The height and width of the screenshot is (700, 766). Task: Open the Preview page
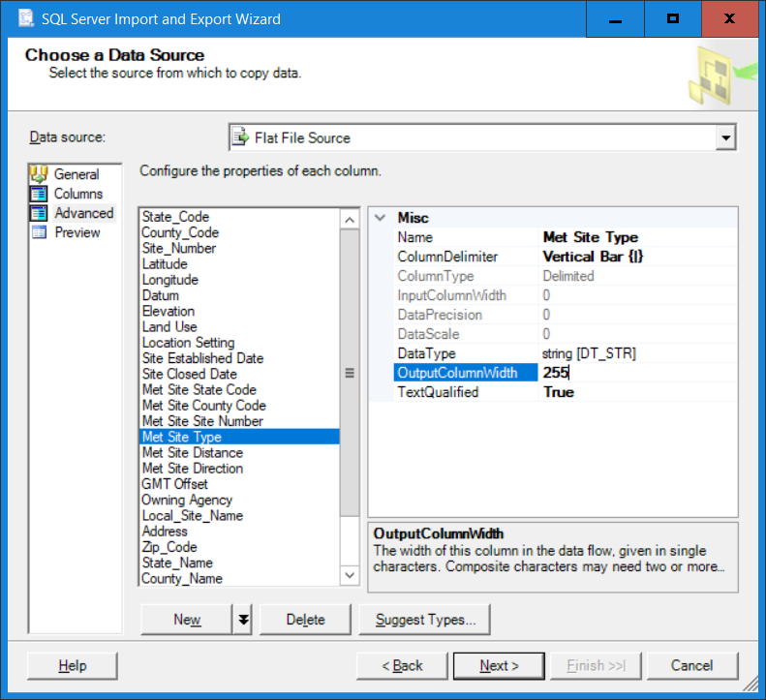point(77,232)
